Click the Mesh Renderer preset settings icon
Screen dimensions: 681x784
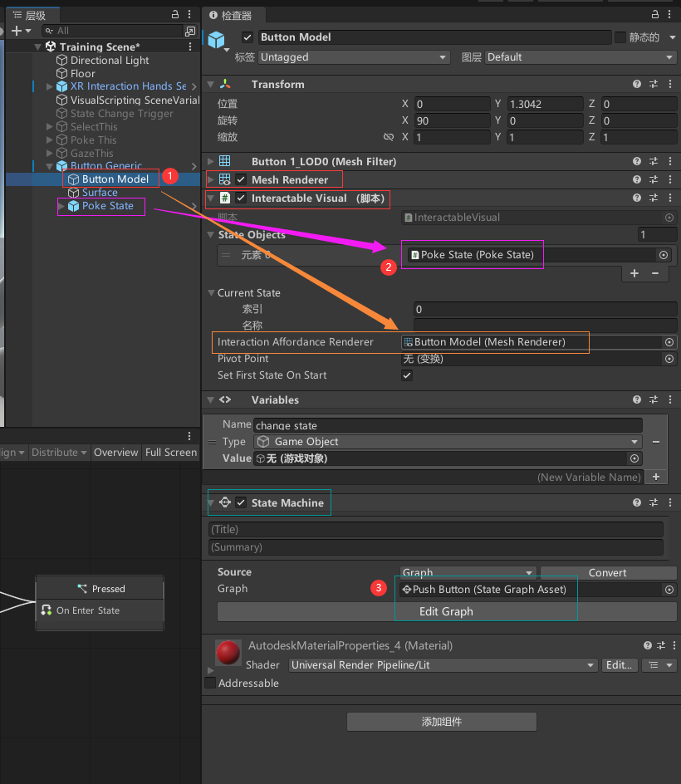pyautogui.click(x=654, y=179)
